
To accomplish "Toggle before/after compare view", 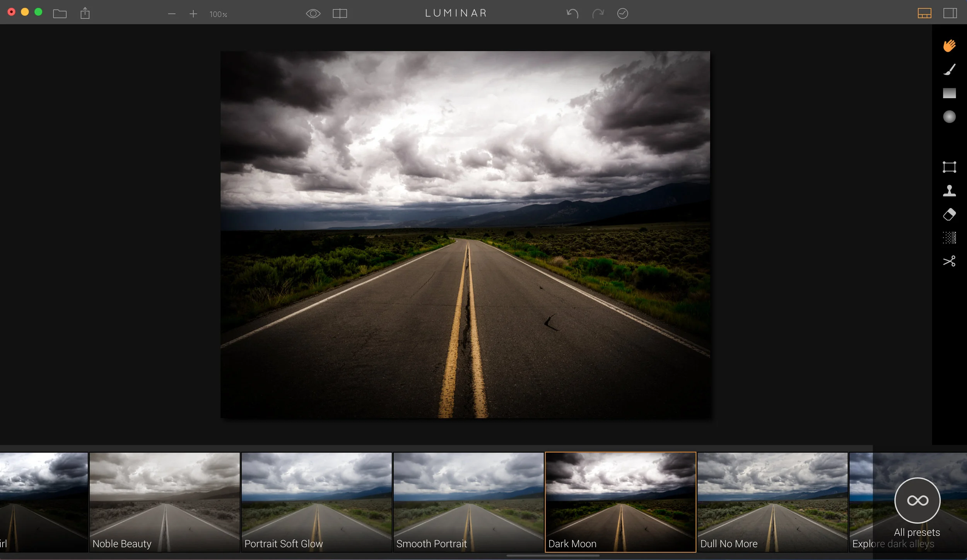I will tap(340, 14).
